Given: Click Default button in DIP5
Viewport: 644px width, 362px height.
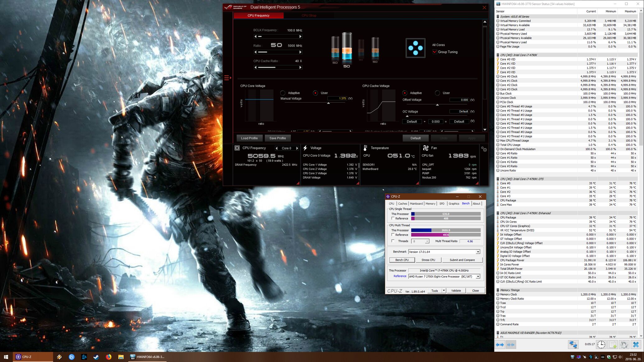Looking at the screenshot, I should (415, 138).
